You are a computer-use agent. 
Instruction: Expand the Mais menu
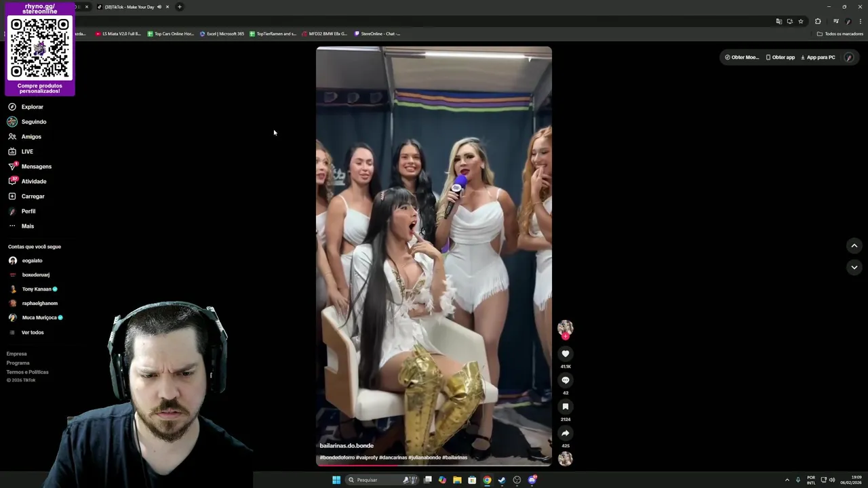click(21, 226)
